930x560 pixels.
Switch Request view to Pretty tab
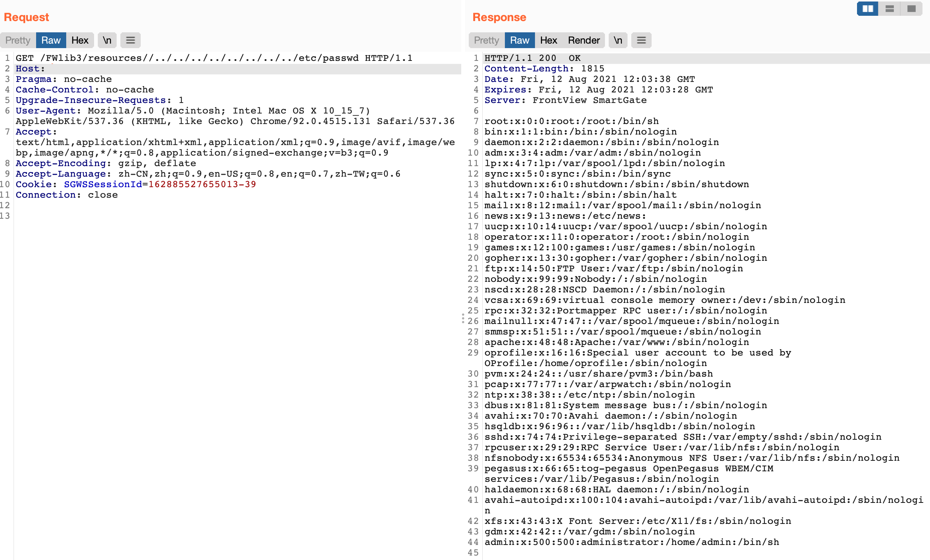[18, 40]
